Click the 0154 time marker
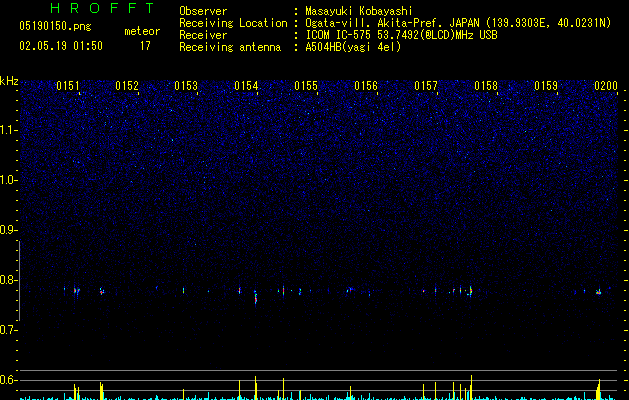Viewport: 629px width, 400px height. pyautogui.click(x=246, y=86)
